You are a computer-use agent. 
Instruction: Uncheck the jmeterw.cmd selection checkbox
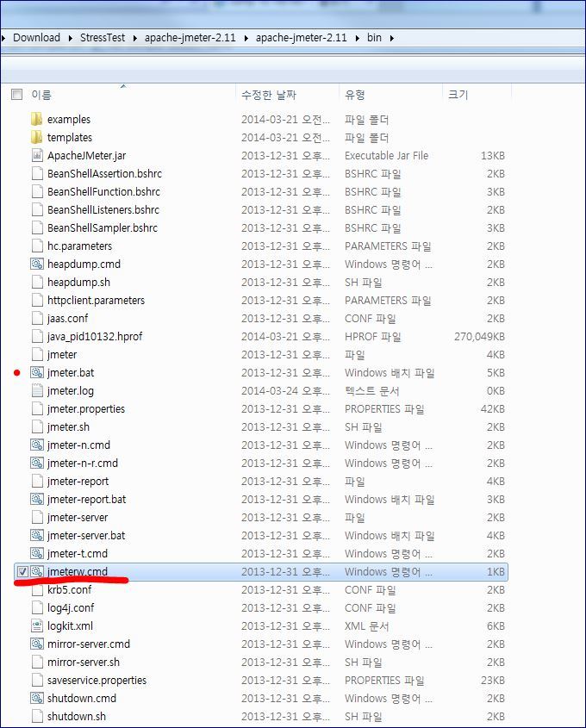point(22,572)
